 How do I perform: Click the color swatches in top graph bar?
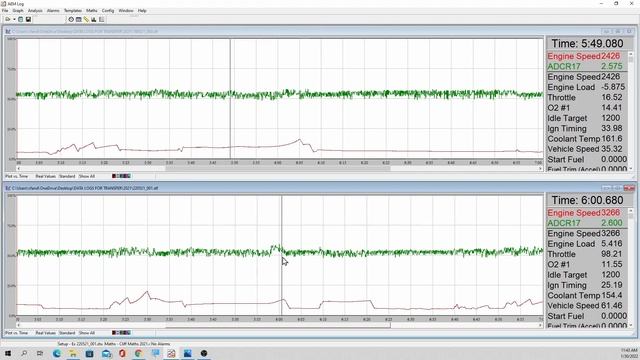click(121, 176)
